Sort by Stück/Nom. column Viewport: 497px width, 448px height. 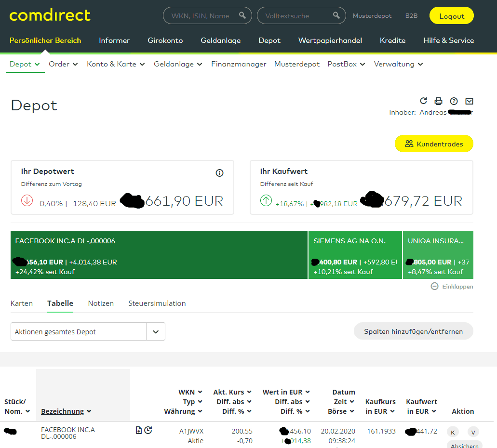pos(17,407)
